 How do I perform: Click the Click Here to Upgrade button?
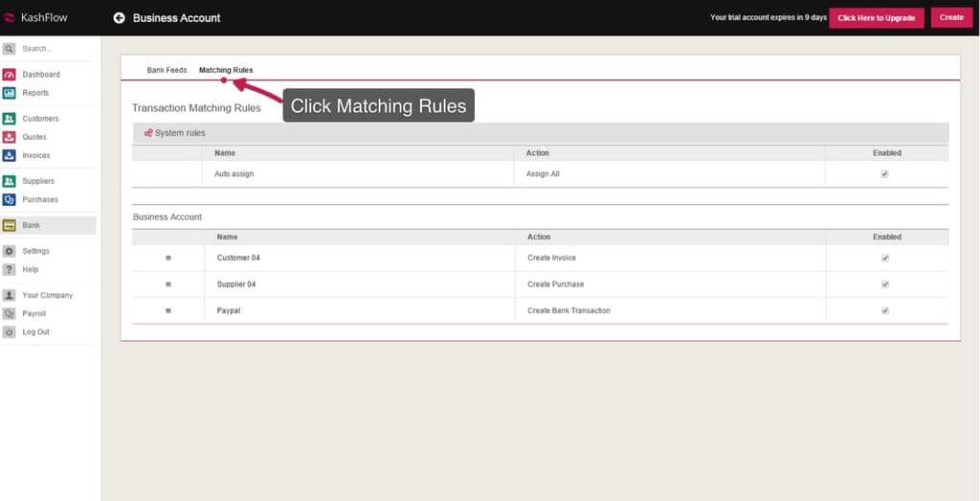(x=876, y=18)
